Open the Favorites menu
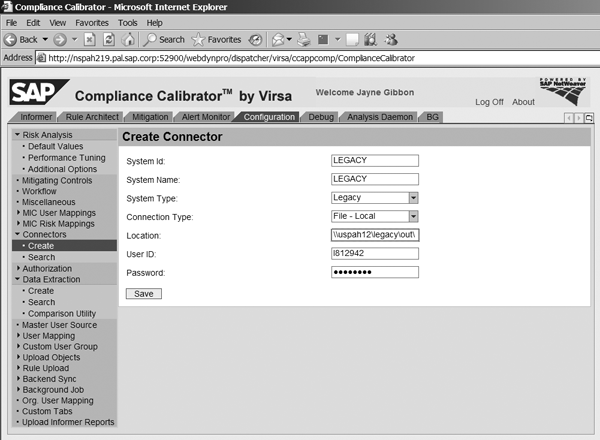Image resolution: width=600 pixels, height=440 pixels. pyautogui.click(x=92, y=23)
